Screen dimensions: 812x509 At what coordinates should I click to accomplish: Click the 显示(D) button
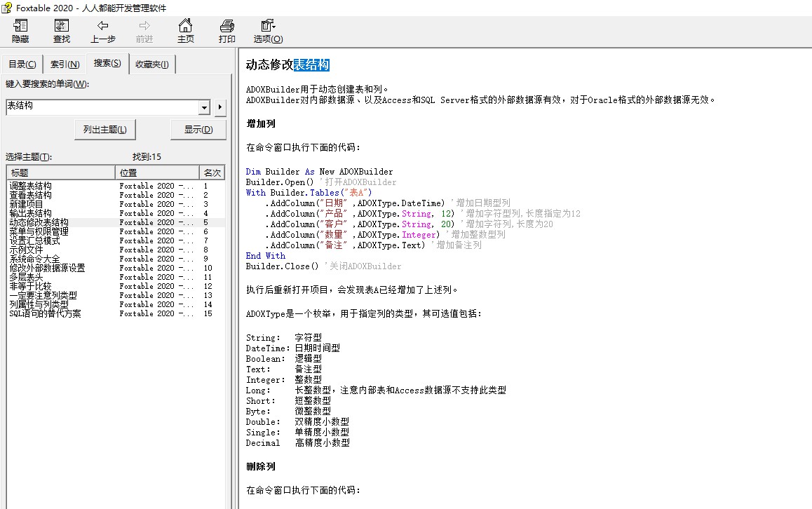click(x=198, y=130)
